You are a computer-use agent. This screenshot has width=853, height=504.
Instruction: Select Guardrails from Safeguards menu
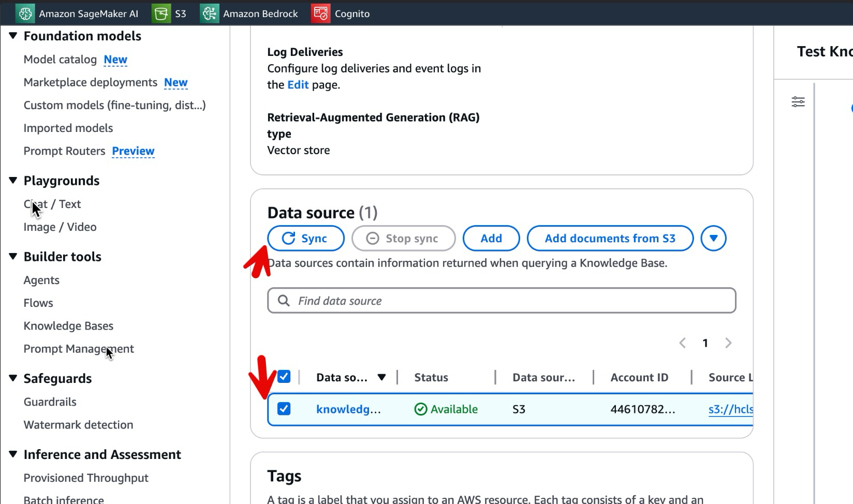click(50, 402)
